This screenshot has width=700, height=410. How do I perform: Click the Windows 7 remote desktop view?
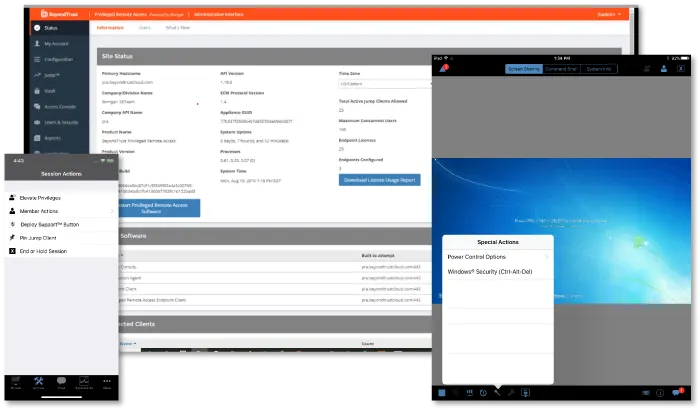pyautogui.click(x=561, y=231)
